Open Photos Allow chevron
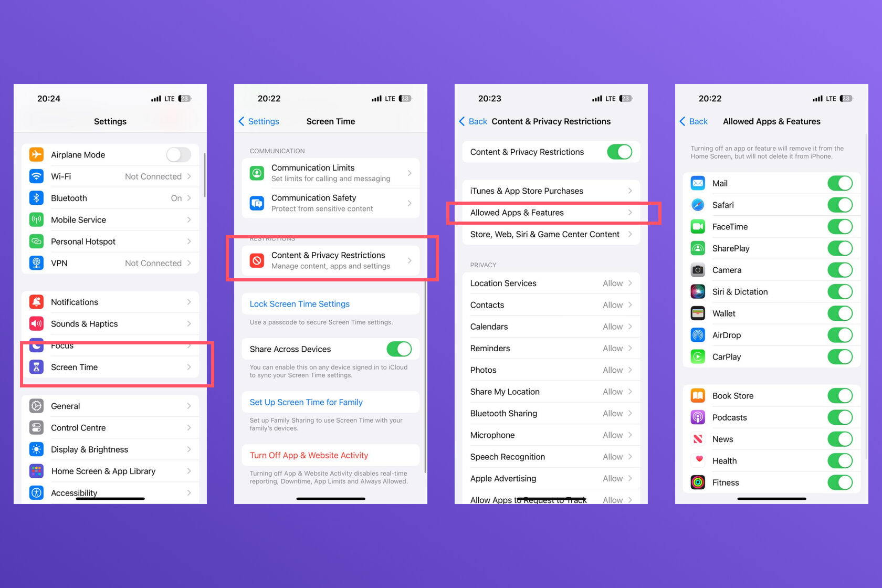The width and height of the screenshot is (882, 588). [x=630, y=370]
